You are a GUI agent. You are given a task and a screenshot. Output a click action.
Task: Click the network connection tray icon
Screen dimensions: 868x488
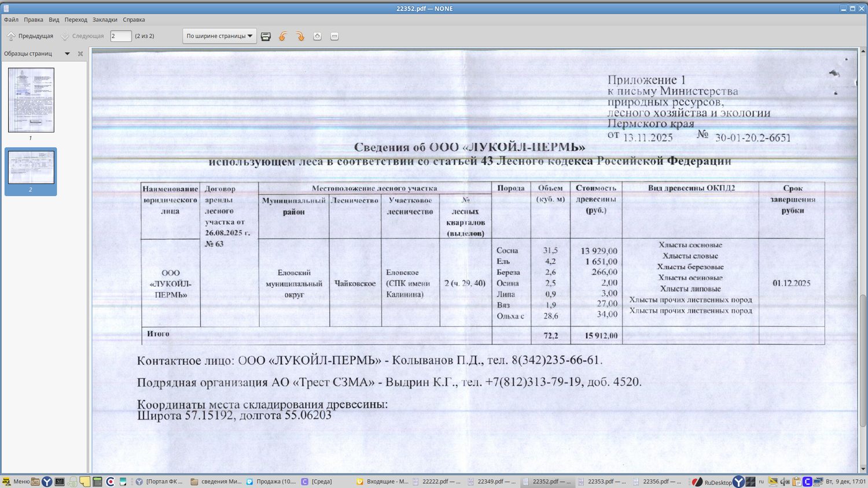point(818,482)
